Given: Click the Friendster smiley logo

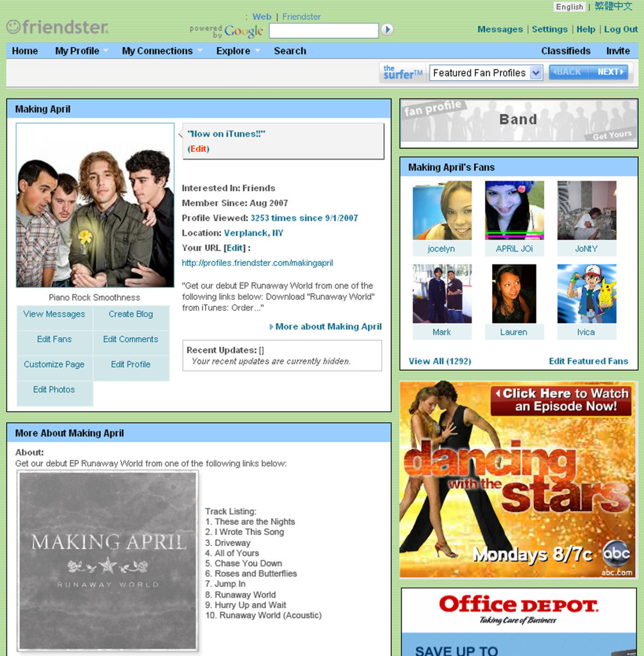Looking at the screenshot, I should click(13, 27).
